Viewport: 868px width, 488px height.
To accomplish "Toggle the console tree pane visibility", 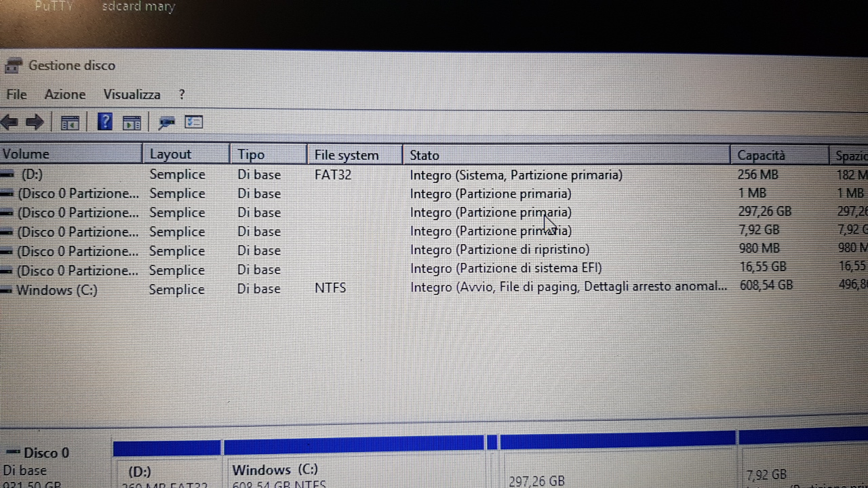I will pyautogui.click(x=70, y=122).
